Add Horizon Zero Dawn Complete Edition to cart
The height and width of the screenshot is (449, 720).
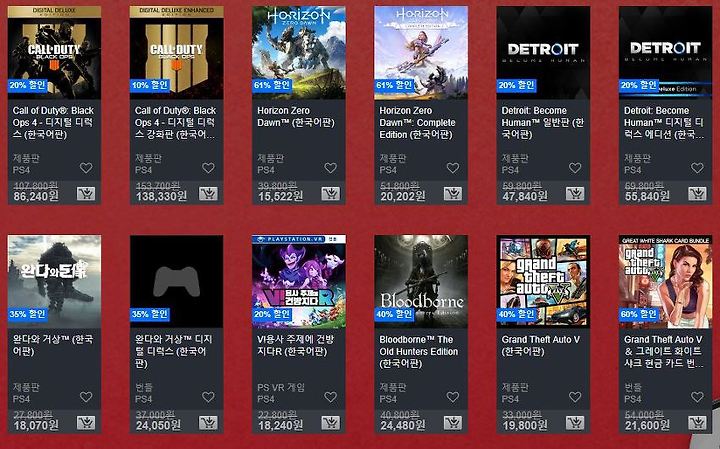tap(453, 194)
